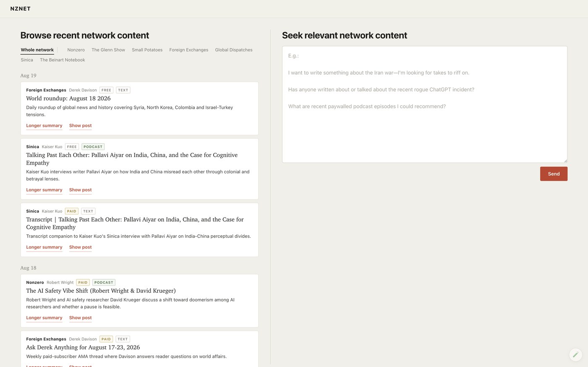Expand Longer summary for free Sinica podcast
This screenshot has height=367, width=588.
[x=44, y=190]
